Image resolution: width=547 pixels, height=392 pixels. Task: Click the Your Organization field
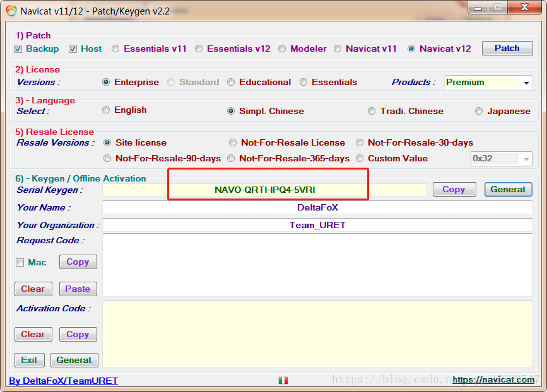(317, 225)
